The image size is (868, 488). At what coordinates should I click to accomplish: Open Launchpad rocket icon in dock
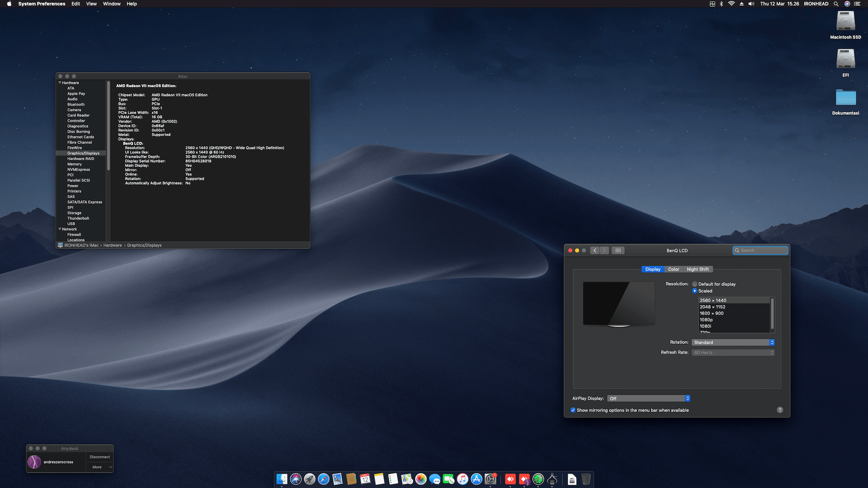pyautogui.click(x=310, y=479)
